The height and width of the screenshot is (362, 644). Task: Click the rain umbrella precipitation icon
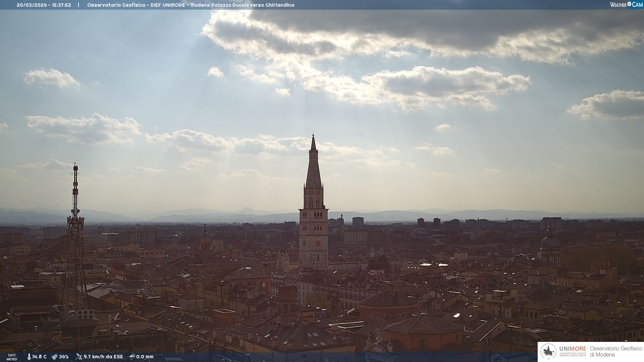click(x=132, y=357)
